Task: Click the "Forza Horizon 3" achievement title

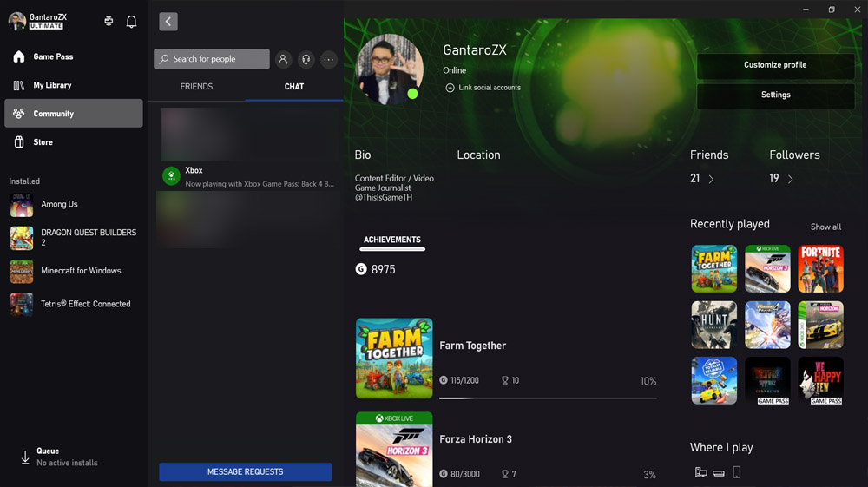Action: [x=476, y=439]
